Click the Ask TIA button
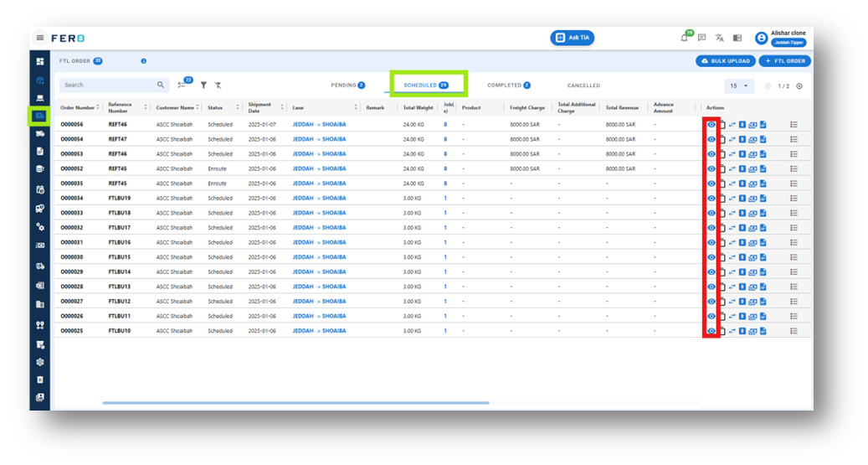Viewport: 868px width, 465px height. point(573,38)
